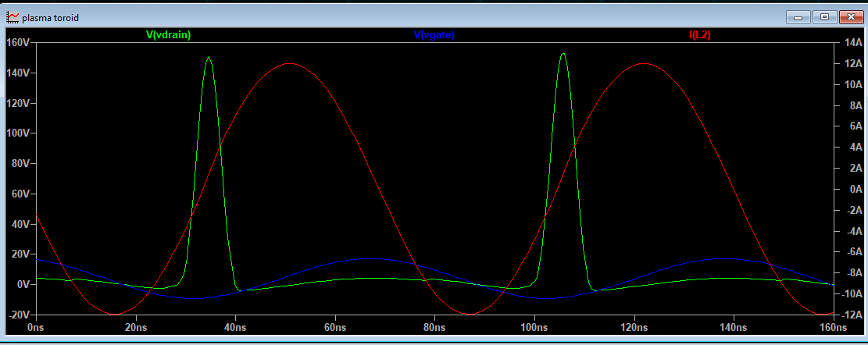The width and height of the screenshot is (868, 345).
Task: Click the plasma toroid title bar text
Action: [50, 17]
